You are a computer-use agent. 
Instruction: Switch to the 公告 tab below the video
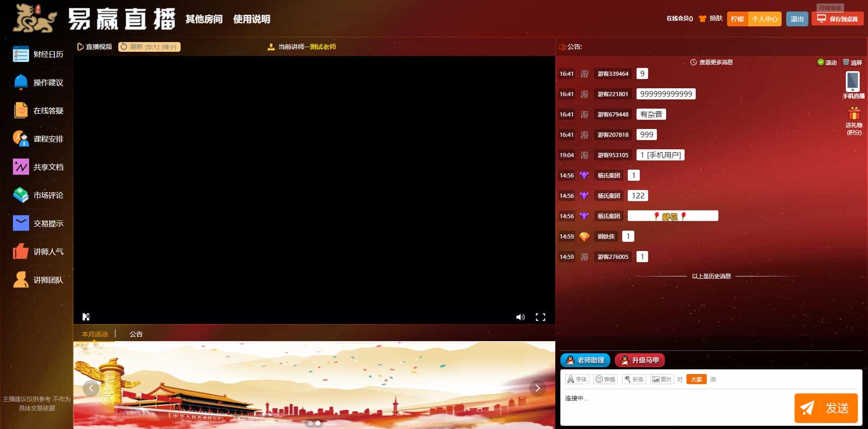(136, 334)
